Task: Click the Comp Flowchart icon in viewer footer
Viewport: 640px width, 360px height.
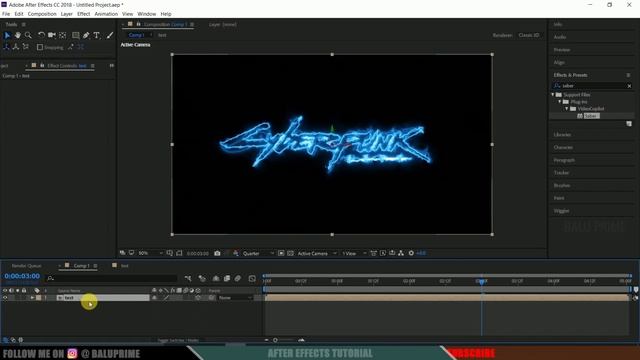Action: tap(401, 253)
